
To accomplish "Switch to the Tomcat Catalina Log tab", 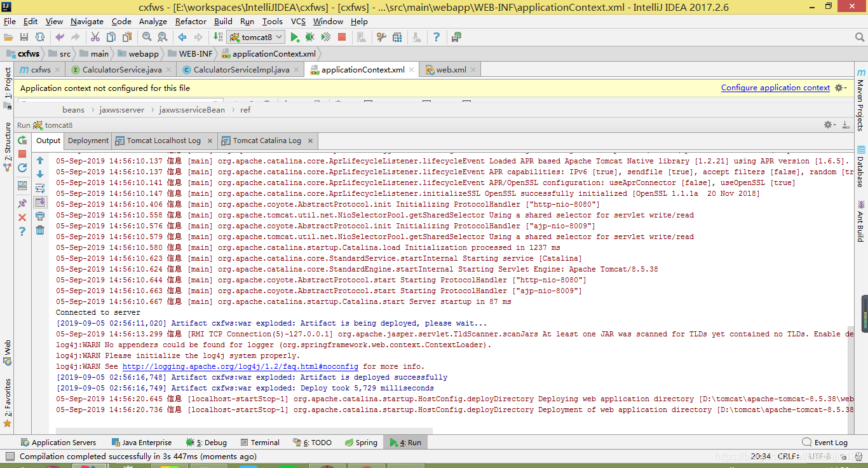I will click(x=267, y=141).
